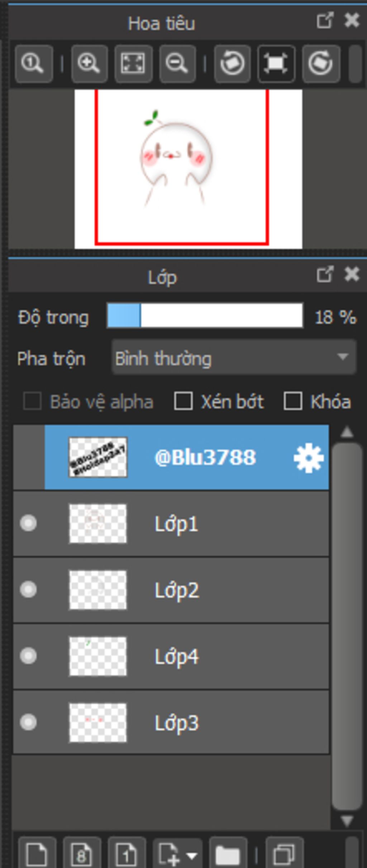Enable the Khóa checkbox
Viewport: 367px width, 868px height.
click(292, 401)
